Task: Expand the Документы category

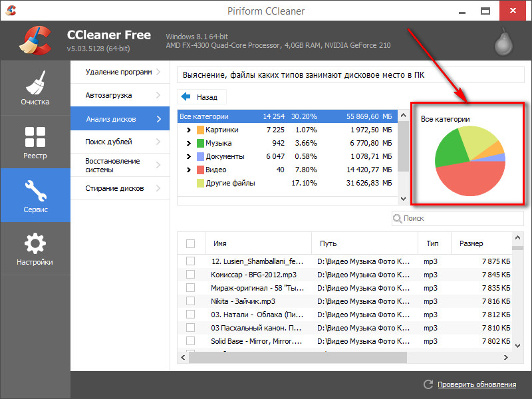Action: (x=189, y=156)
